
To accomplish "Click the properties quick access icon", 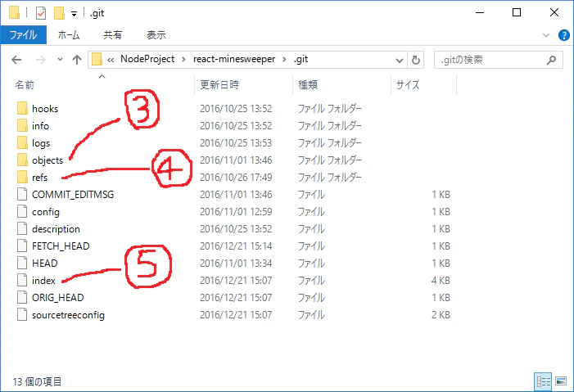I will coord(41,14).
